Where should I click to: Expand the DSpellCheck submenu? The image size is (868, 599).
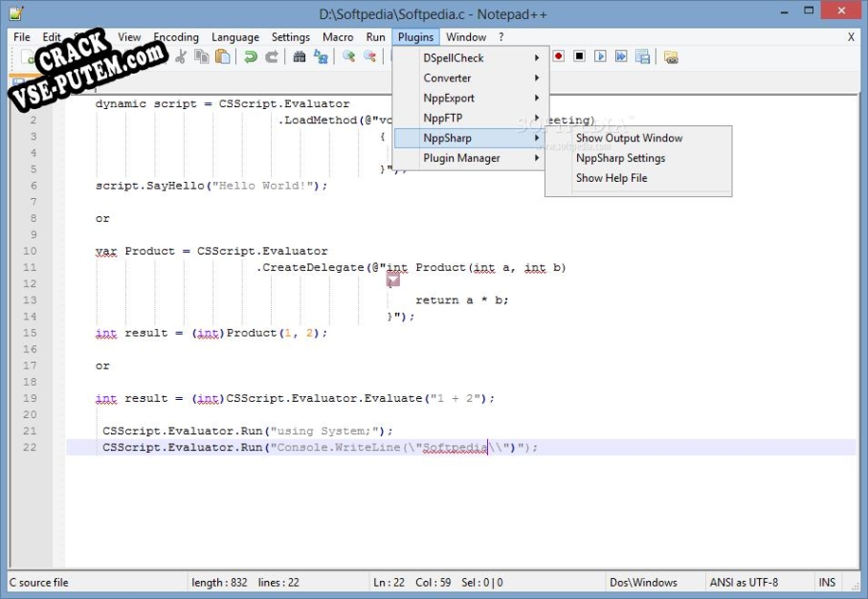coord(469,58)
